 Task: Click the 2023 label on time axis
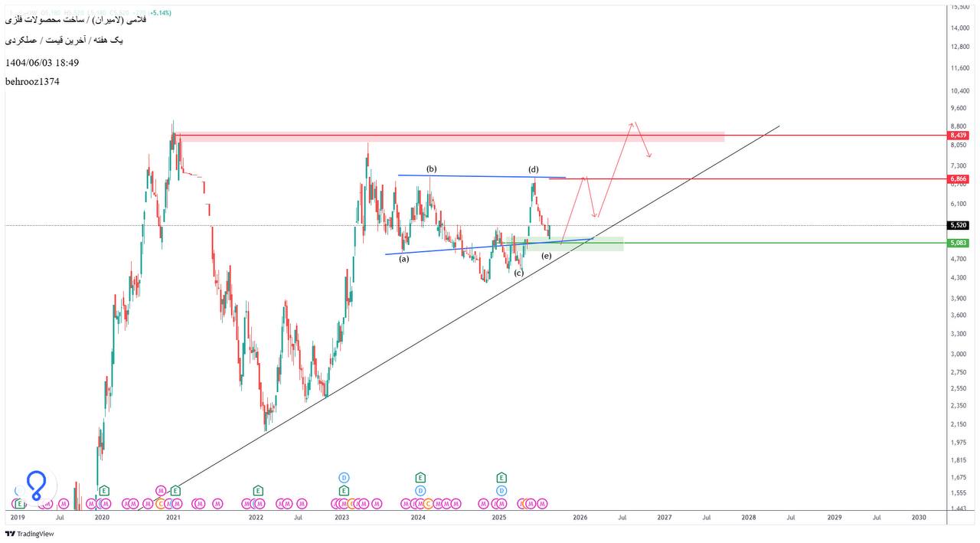tap(341, 518)
